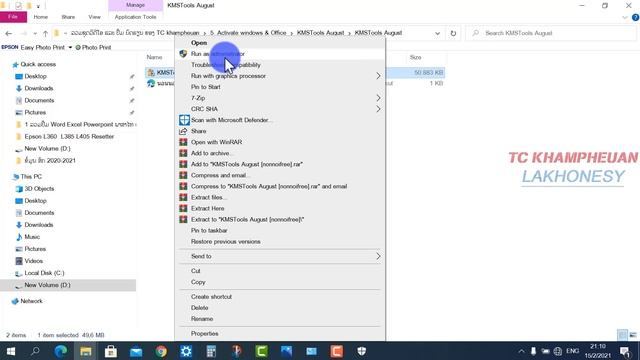640x360 pixels.
Task: Click the Microsoft Defender scan icon
Action: point(184,120)
